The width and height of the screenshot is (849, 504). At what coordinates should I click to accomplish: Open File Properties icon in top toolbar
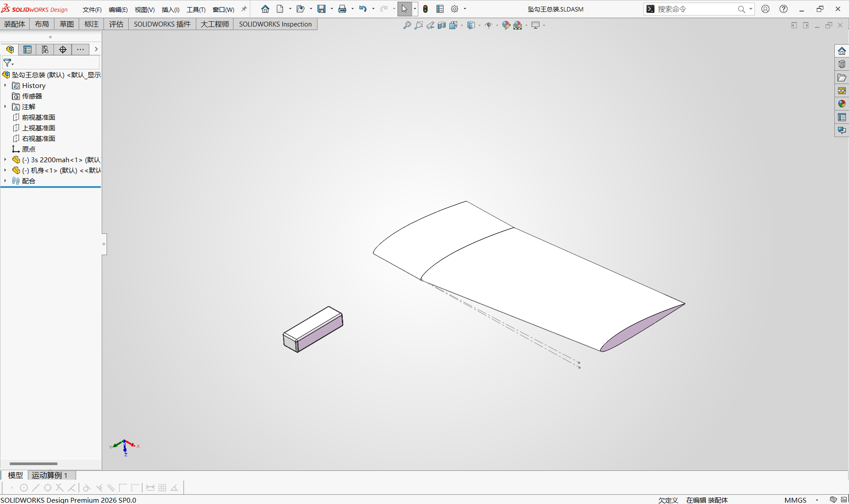click(440, 9)
